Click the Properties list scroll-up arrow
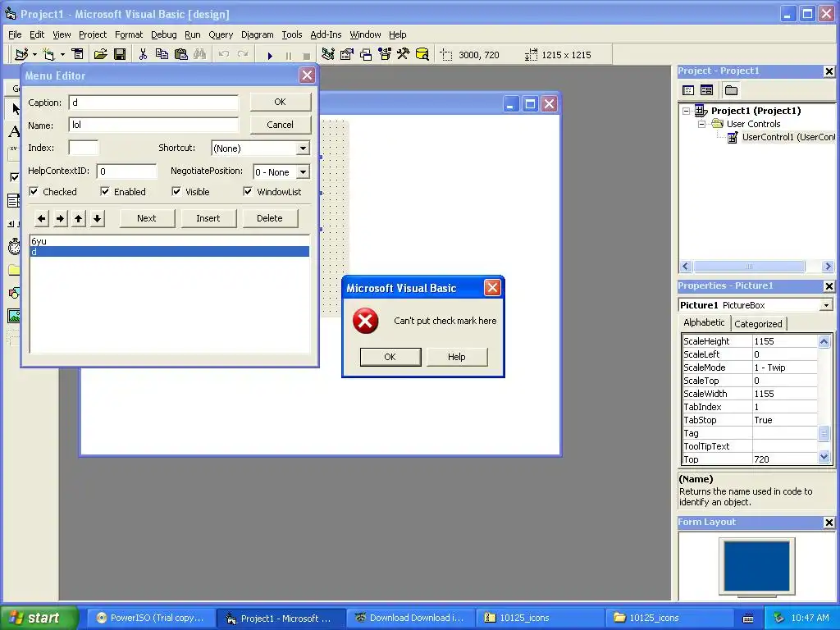 (x=824, y=341)
